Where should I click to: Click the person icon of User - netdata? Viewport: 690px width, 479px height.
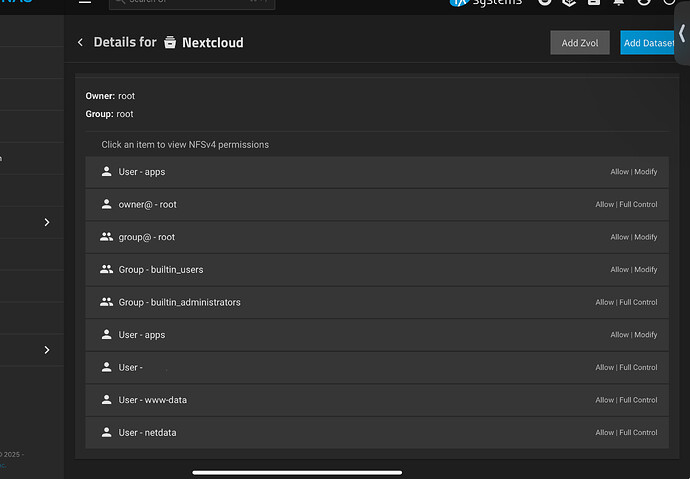[x=106, y=432]
